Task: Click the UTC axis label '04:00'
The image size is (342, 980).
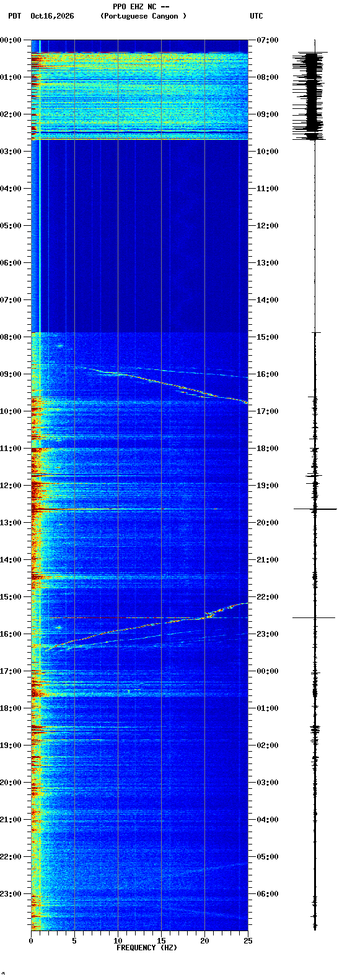Action: (268, 820)
